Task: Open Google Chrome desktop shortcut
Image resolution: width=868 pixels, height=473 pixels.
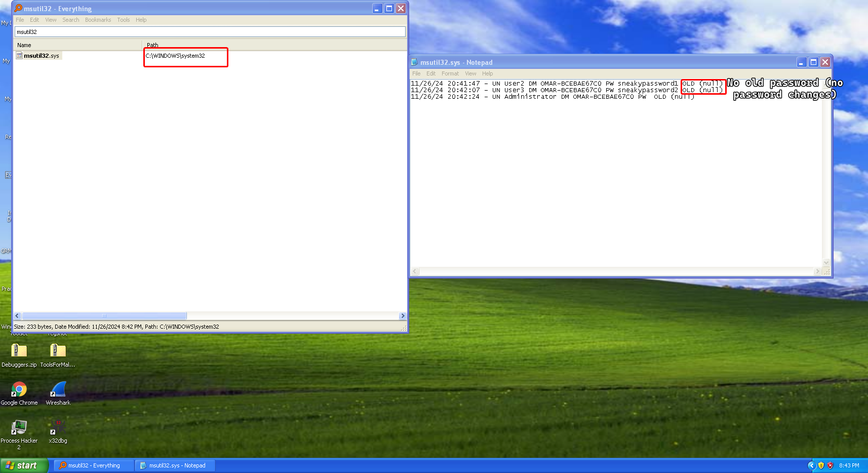Action: (19, 389)
